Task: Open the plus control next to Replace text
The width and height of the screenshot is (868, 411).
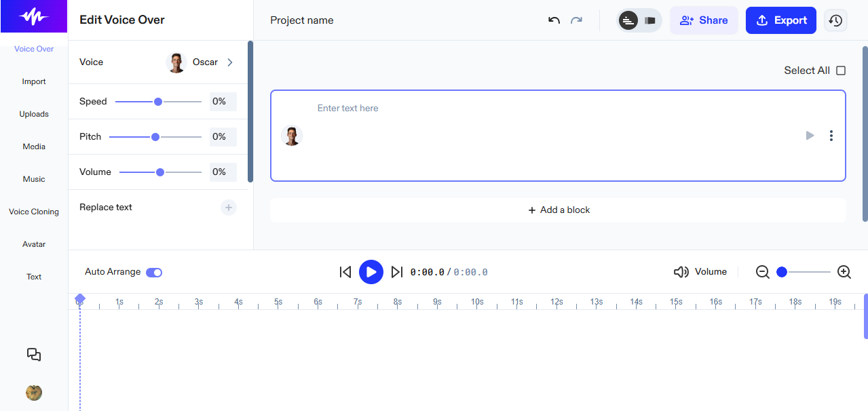Action: (x=229, y=208)
